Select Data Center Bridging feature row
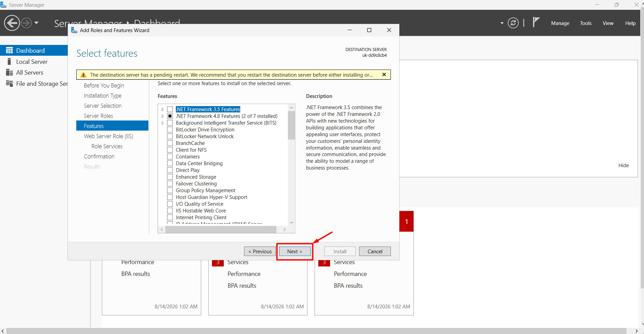The height and width of the screenshot is (334, 644). 199,163
